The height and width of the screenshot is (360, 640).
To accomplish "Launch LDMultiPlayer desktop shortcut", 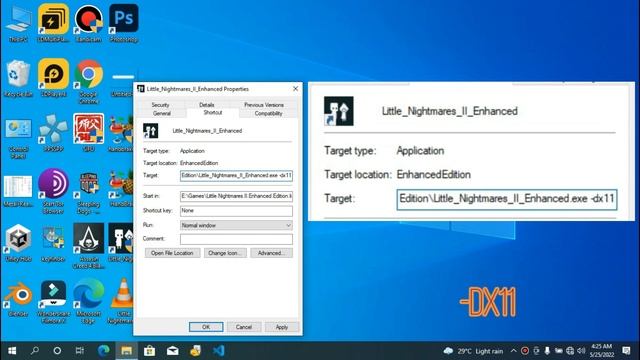I will 53,24.
